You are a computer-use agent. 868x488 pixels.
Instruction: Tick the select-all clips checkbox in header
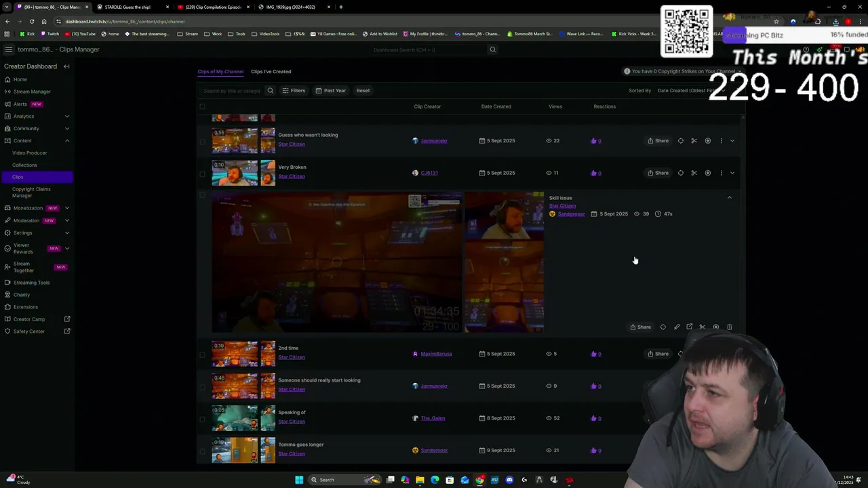pyautogui.click(x=202, y=106)
